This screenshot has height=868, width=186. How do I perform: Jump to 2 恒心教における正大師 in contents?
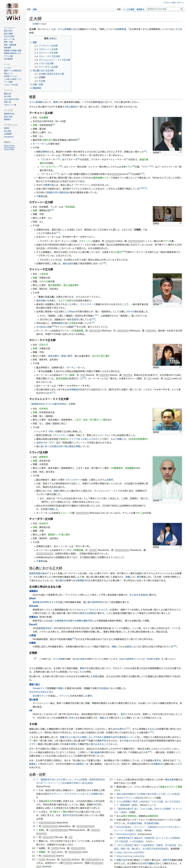click(x=42, y=70)
